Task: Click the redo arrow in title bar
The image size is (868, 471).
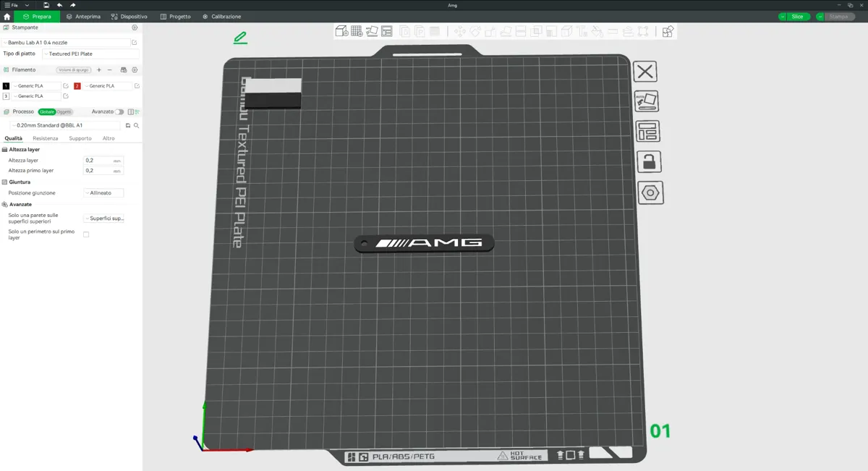Action: click(x=72, y=5)
